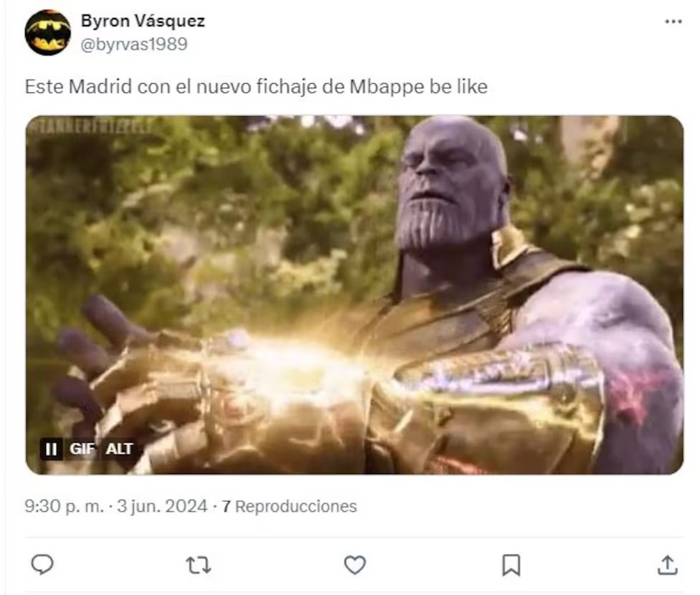Open the three-dot more options menu
The image size is (700, 595).
tap(673, 22)
